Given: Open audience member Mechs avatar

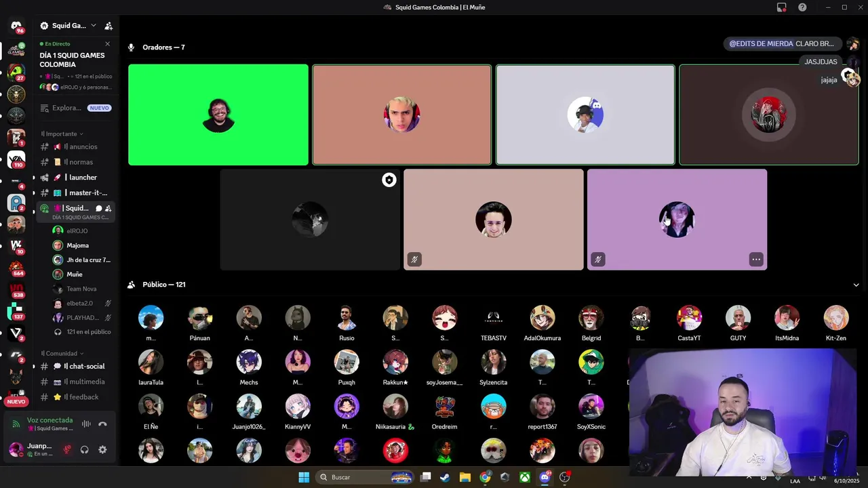Looking at the screenshot, I should pyautogui.click(x=249, y=363).
